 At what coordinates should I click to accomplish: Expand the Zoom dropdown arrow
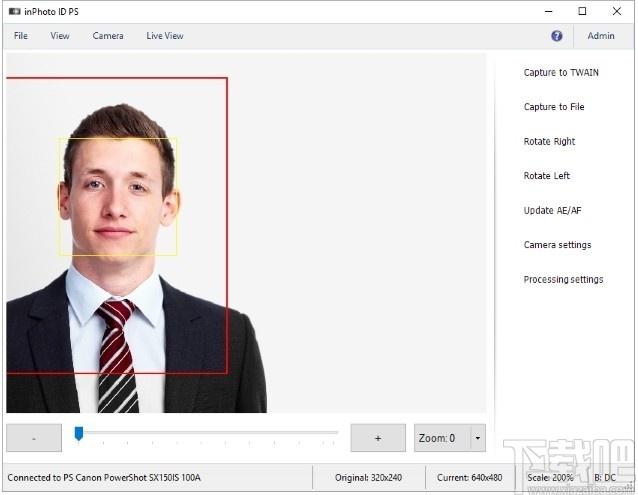(478, 438)
